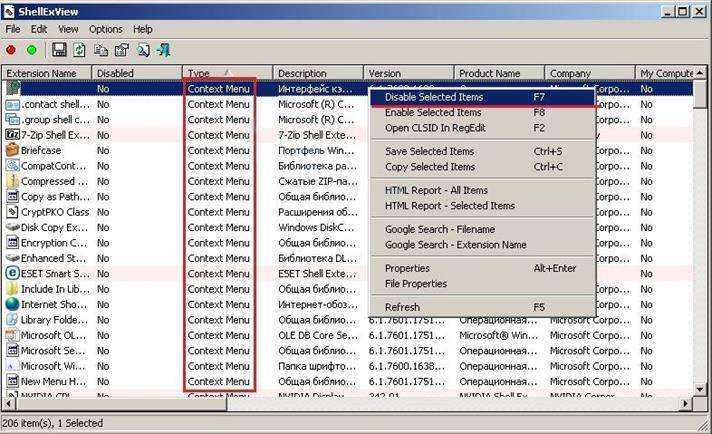Choose Google Search - Filename
Screen dimensions: 712x434
[x=483, y=229]
